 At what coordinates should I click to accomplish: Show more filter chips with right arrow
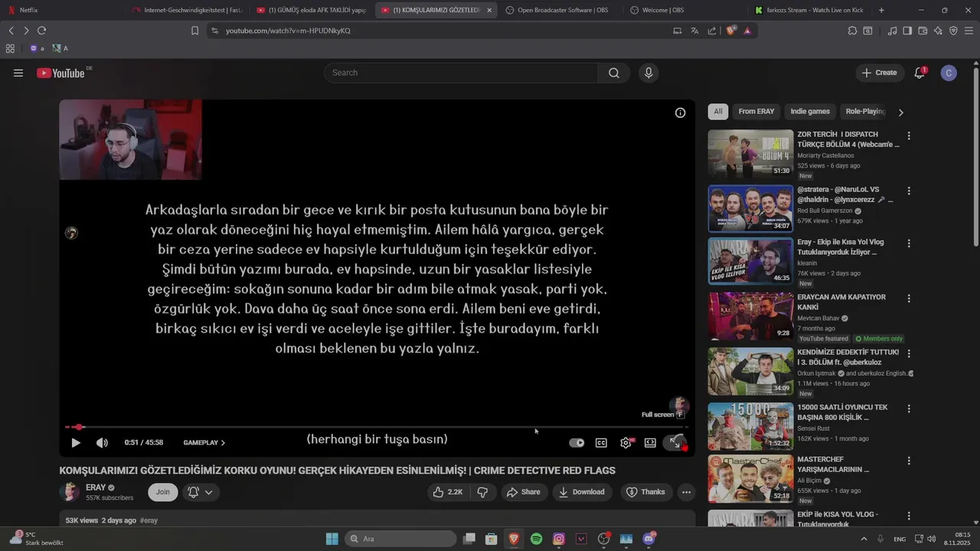[900, 112]
